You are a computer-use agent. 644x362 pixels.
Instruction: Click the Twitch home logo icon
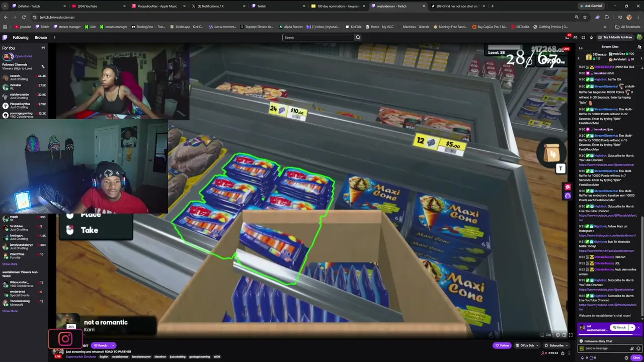point(5,37)
